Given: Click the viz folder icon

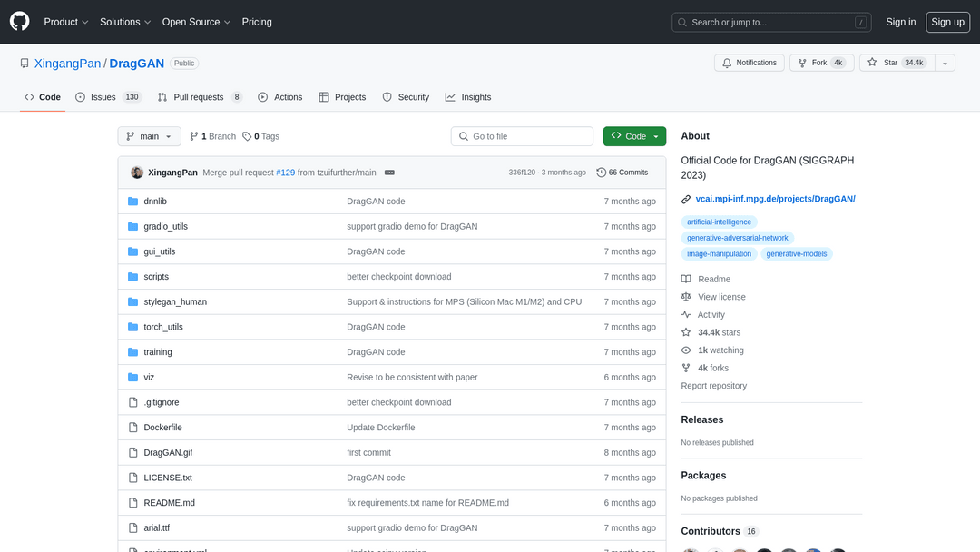Looking at the screenshot, I should pyautogui.click(x=132, y=377).
